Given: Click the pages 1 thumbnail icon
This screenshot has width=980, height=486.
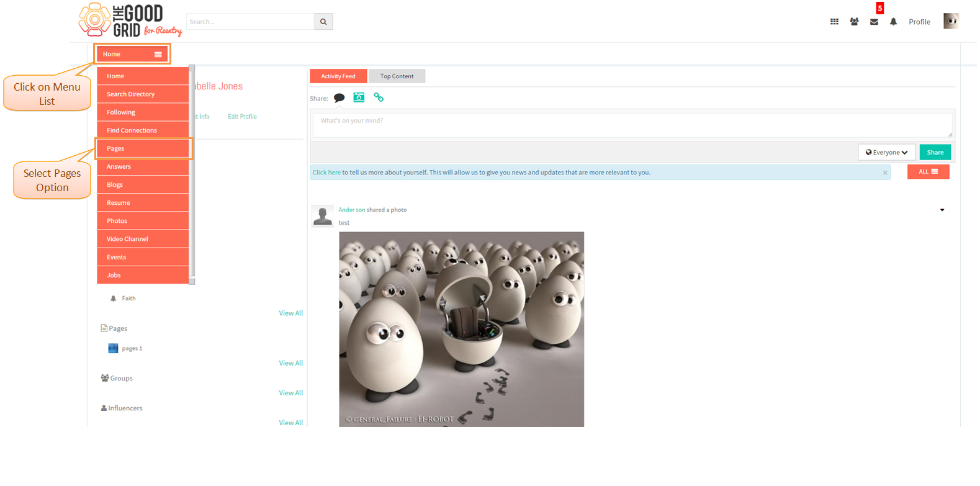Looking at the screenshot, I should click(x=113, y=348).
